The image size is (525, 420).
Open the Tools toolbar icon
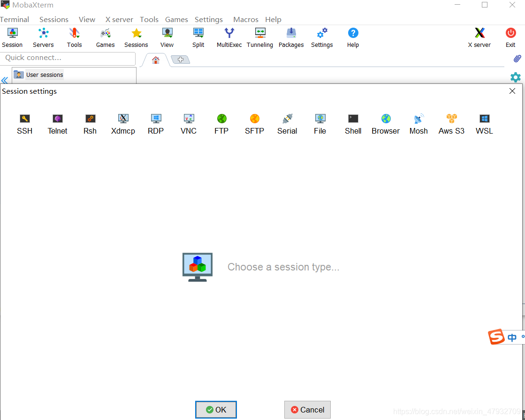74,38
